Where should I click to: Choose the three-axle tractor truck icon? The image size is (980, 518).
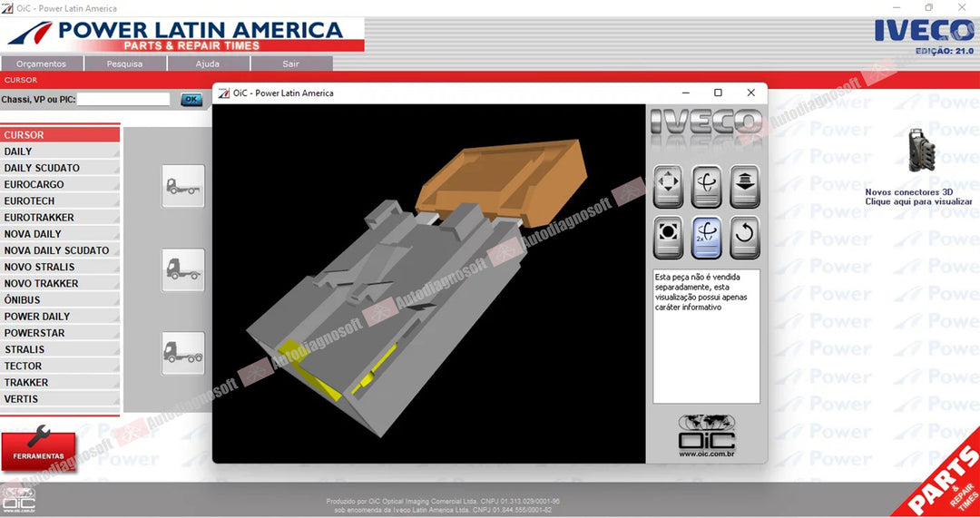183,353
